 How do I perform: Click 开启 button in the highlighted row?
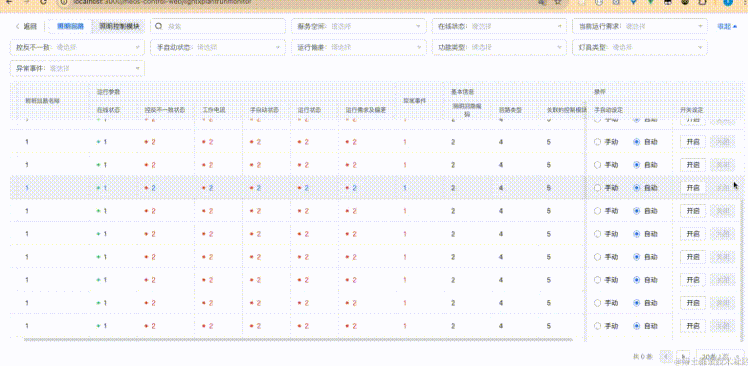point(693,188)
